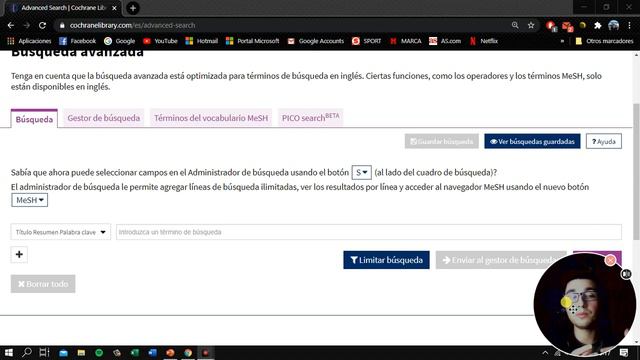This screenshot has height=360, width=640.
Task: Expand the MeSH dropdown button
Action: 29,200
